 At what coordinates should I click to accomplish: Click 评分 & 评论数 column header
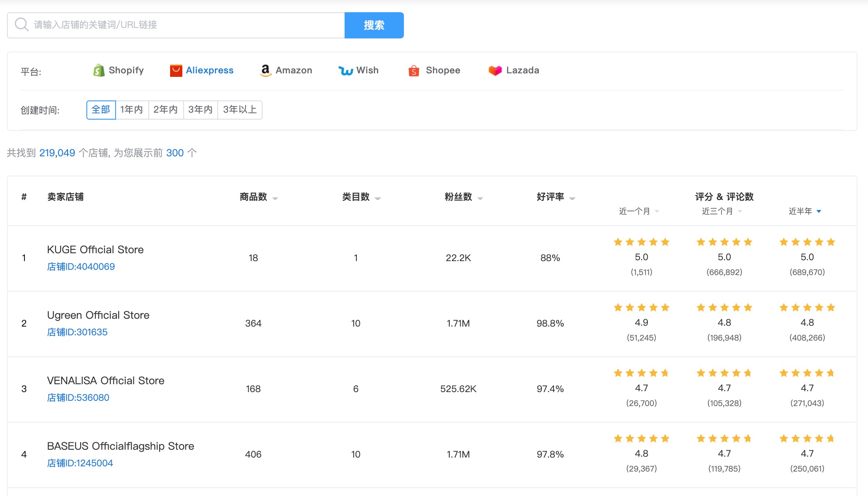click(724, 197)
